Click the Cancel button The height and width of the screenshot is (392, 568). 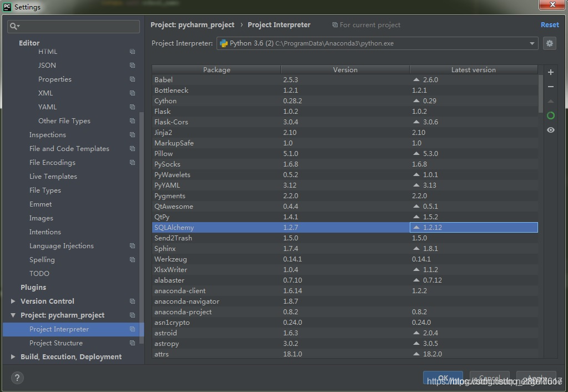pyautogui.click(x=489, y=378)
